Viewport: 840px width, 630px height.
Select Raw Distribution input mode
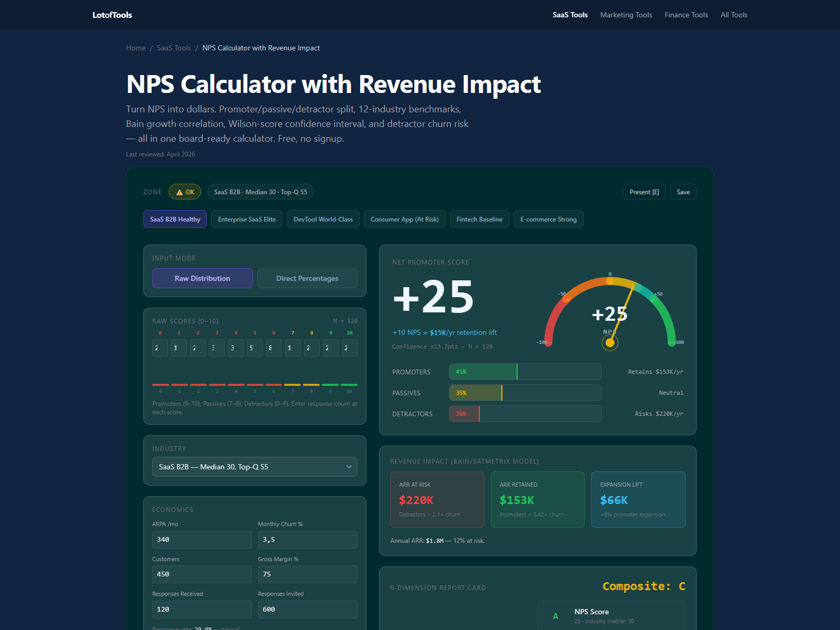[202, 278]
